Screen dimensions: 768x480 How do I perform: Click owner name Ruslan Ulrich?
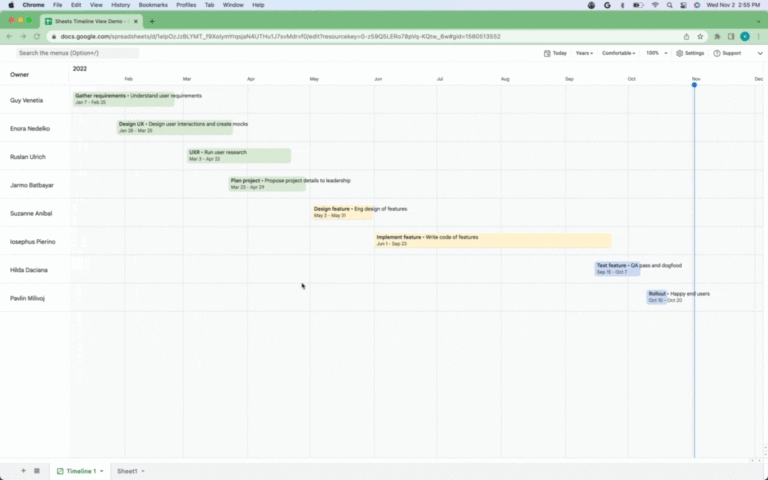pos(27,157)
